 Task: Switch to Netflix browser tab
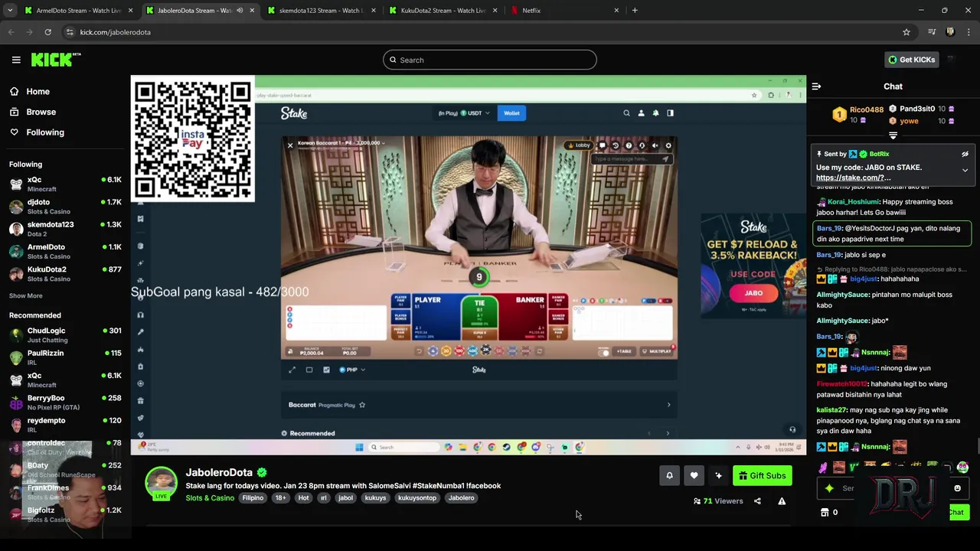[564, 11]
